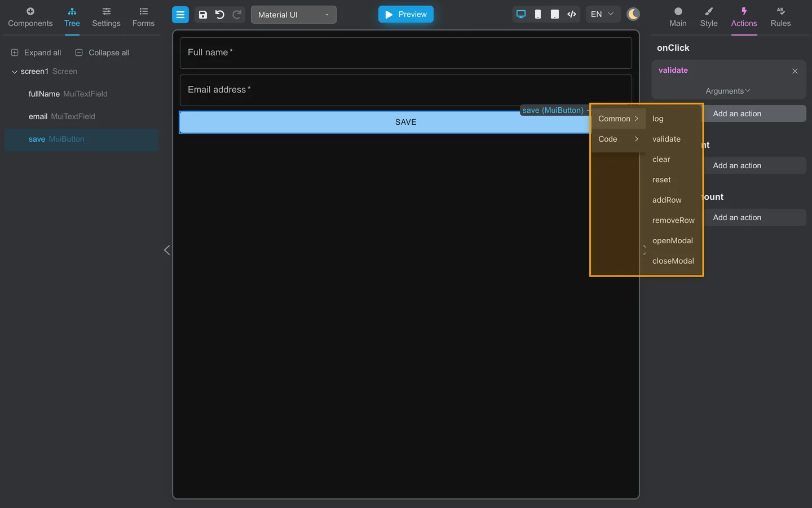Open the code view icon
The image size is (812, 508).
pos(572,14)
